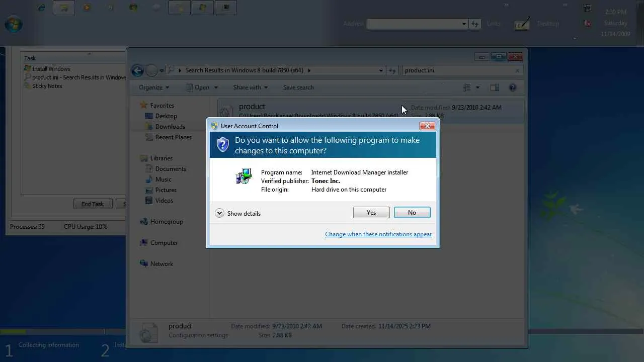Click the product.ini search box in Explorer
Image resolution: width=644 pixels, height=362 pixels.
(458, 70)
